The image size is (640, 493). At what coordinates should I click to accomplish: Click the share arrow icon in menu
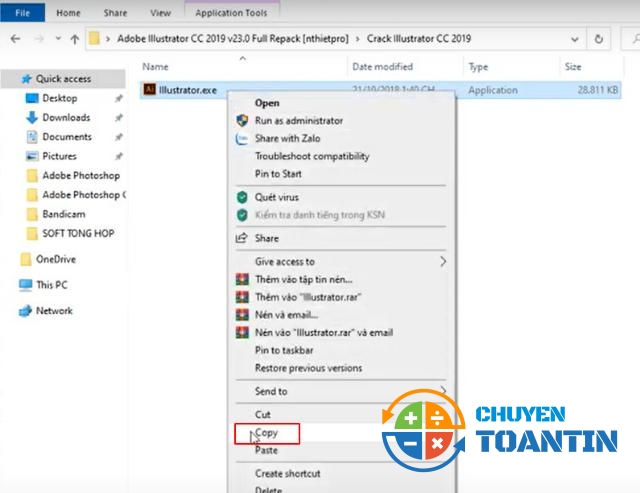(242, 238)
